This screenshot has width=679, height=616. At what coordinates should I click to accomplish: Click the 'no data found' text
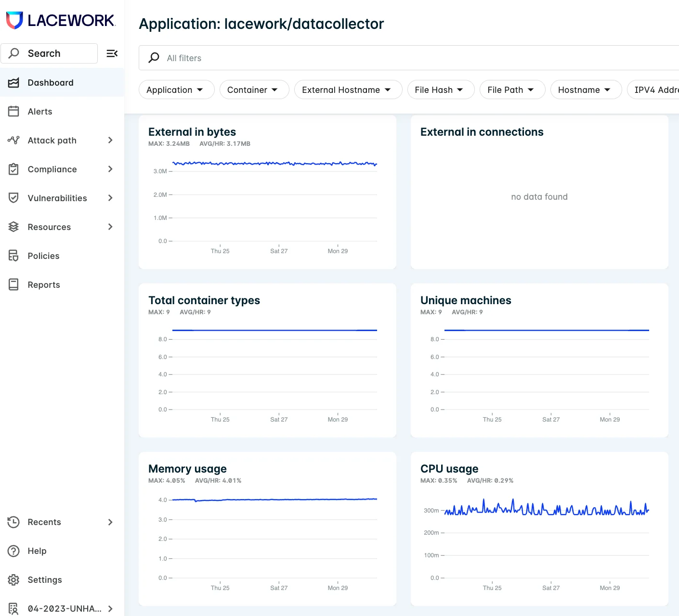point(539,197)
